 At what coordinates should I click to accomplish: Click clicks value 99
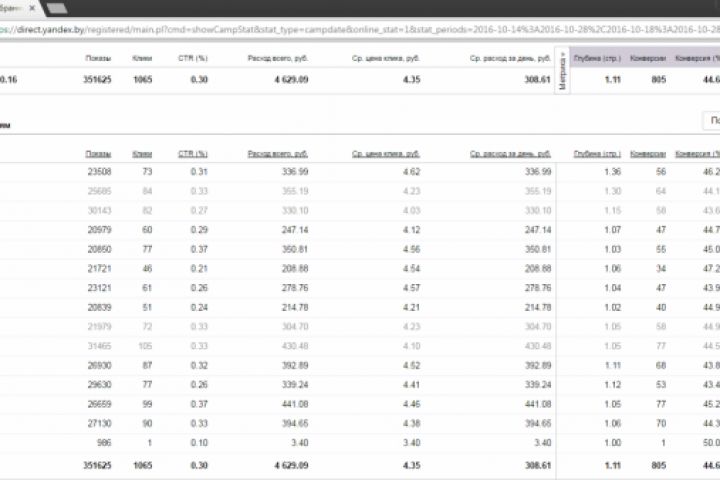(147, 404)
